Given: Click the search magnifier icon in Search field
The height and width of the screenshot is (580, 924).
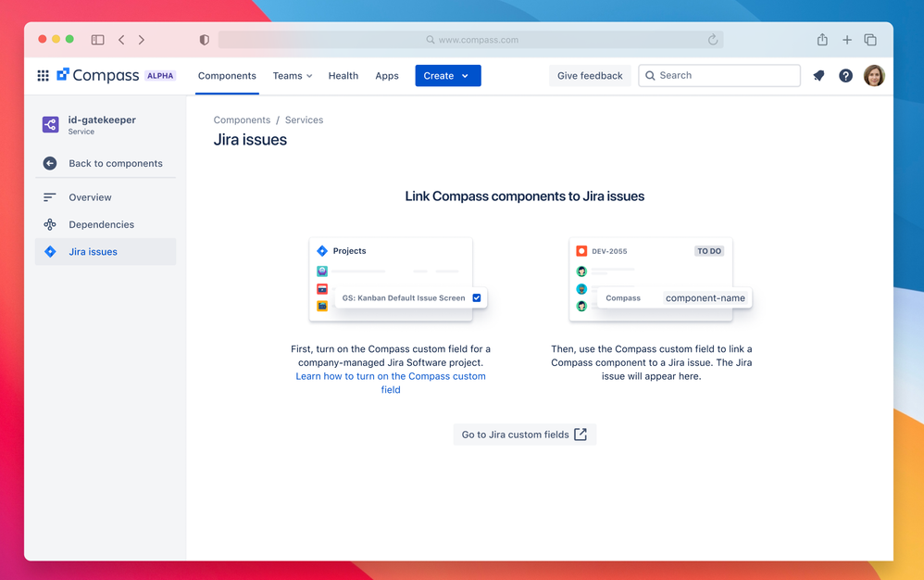Looking at the screenshot, I should click(650, 75).
